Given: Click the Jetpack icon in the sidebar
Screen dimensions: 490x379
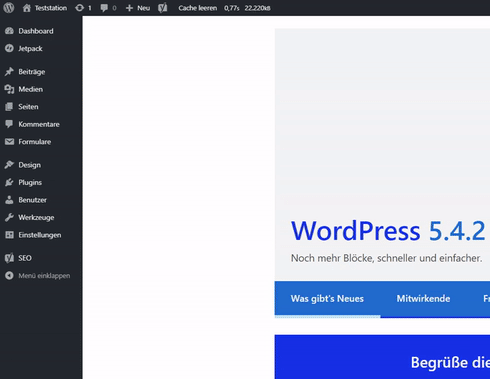Looking at the screenshot, I should click(9, 48).
